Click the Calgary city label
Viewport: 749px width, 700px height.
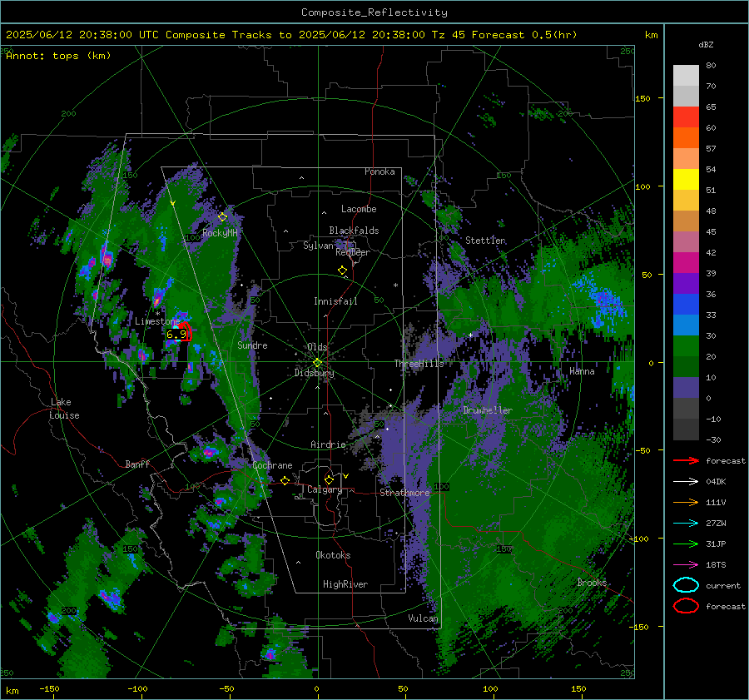(x=325, y=489)
